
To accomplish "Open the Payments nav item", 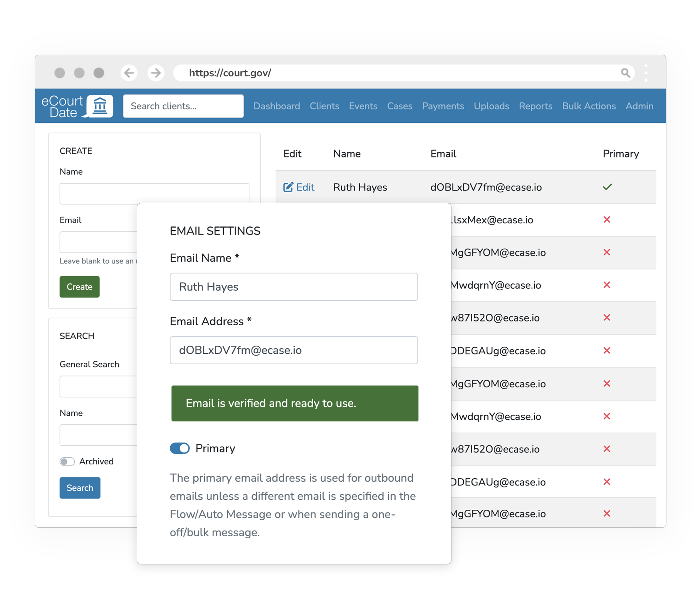I will pos(443,106).
